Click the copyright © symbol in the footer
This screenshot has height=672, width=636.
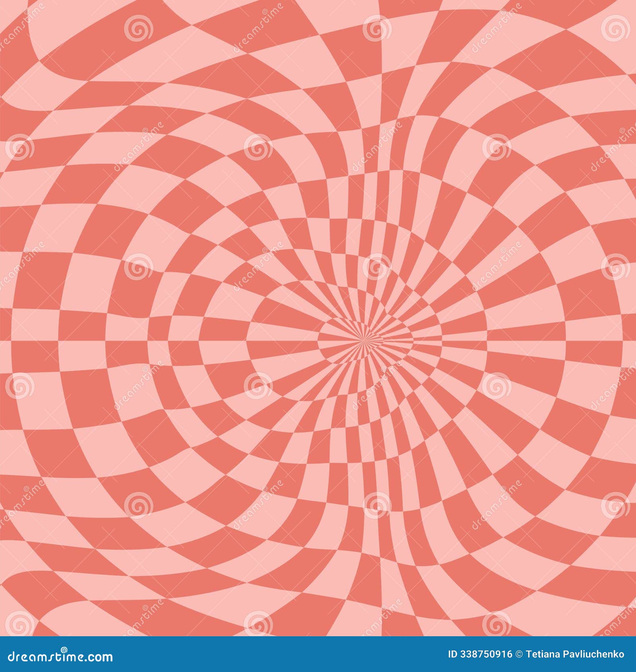519,654
